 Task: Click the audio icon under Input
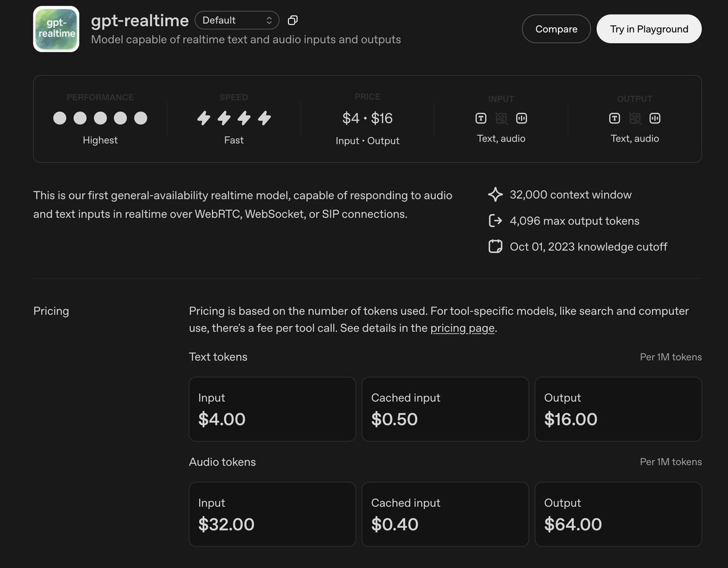522,118
